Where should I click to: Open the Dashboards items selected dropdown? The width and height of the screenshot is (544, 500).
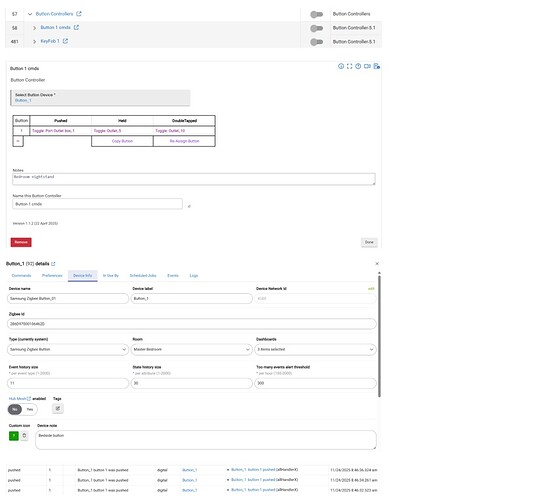[315, 349]
